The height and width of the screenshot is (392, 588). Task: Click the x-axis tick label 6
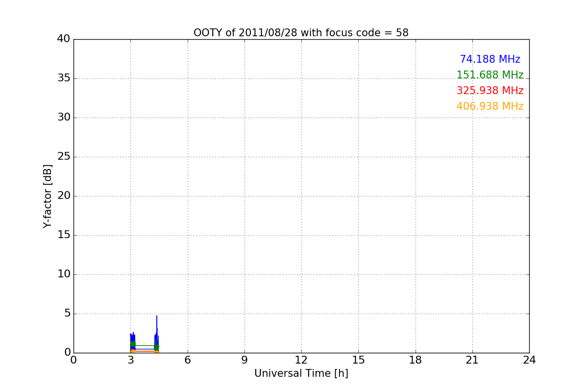[187, 360]
